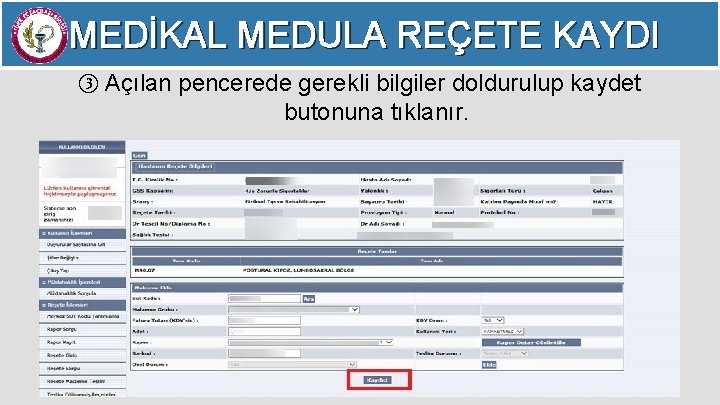This screenshot has width=720, height=405.
Task: Open Reçete Sorgu in the sidebar
Action: point(63,368)
